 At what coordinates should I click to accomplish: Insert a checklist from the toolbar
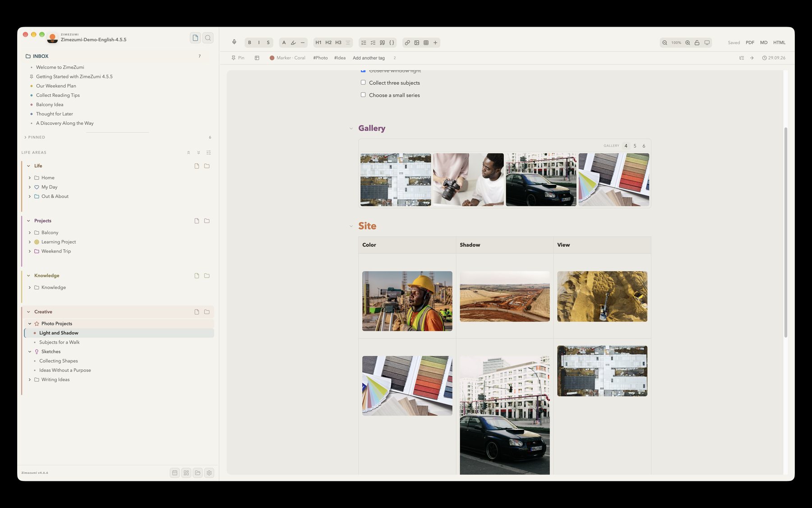pos(373,42)
